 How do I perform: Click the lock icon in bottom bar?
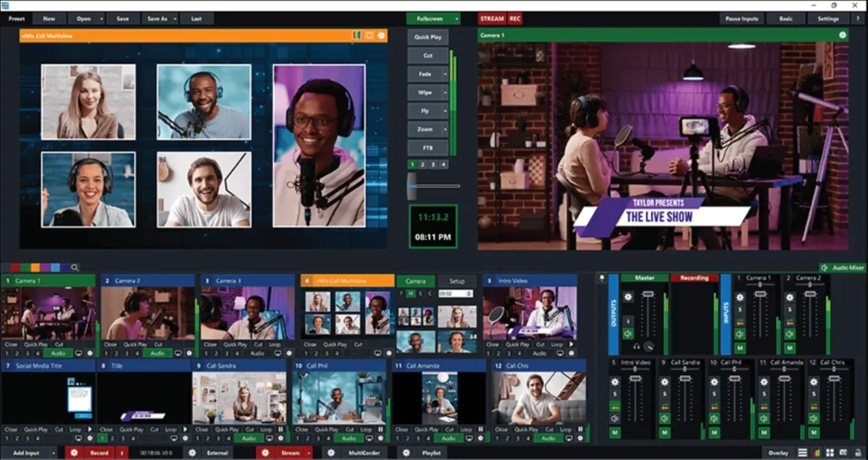coord(858,453)
